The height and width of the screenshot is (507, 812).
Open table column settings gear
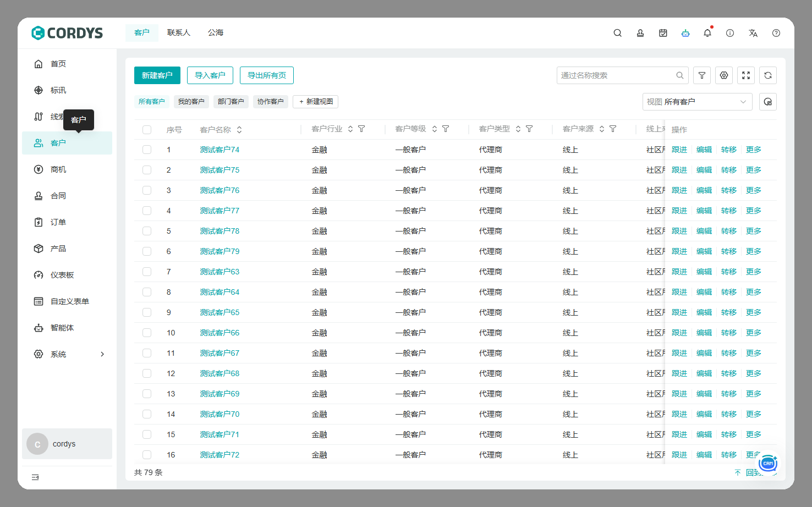coord(724,75)
